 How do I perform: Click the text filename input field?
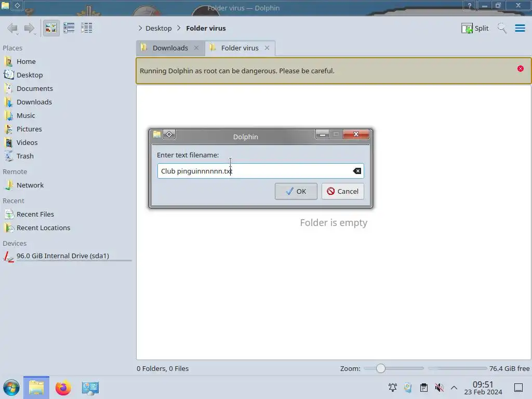260,171
